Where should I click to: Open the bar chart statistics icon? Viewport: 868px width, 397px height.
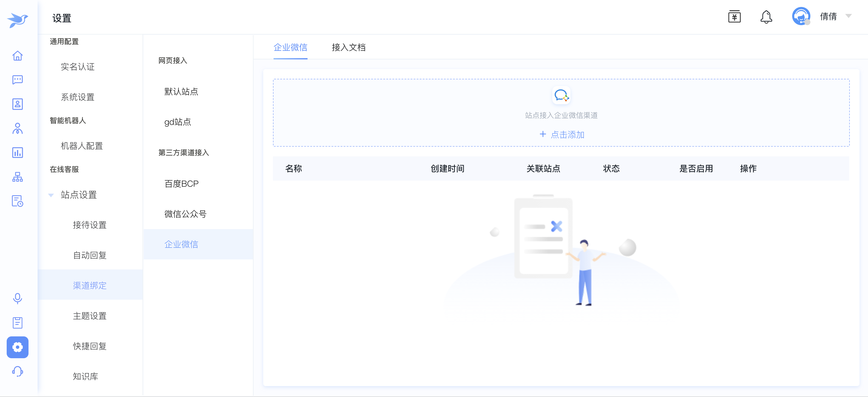18,152
